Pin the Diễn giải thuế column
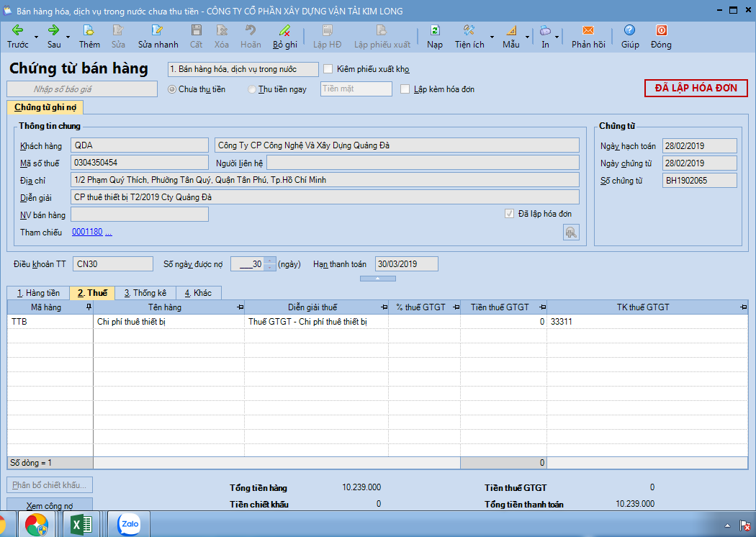Viewport: 756px width, 537px height. coord(384,307)
